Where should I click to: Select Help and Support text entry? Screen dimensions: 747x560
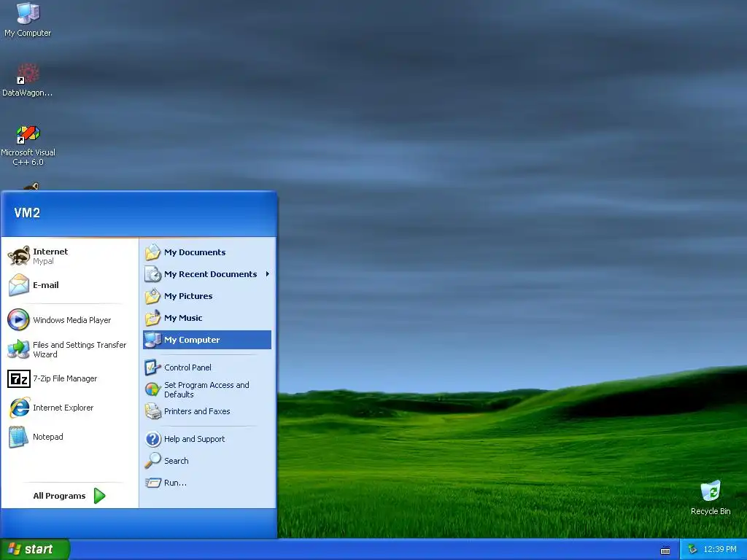[194, 439]
